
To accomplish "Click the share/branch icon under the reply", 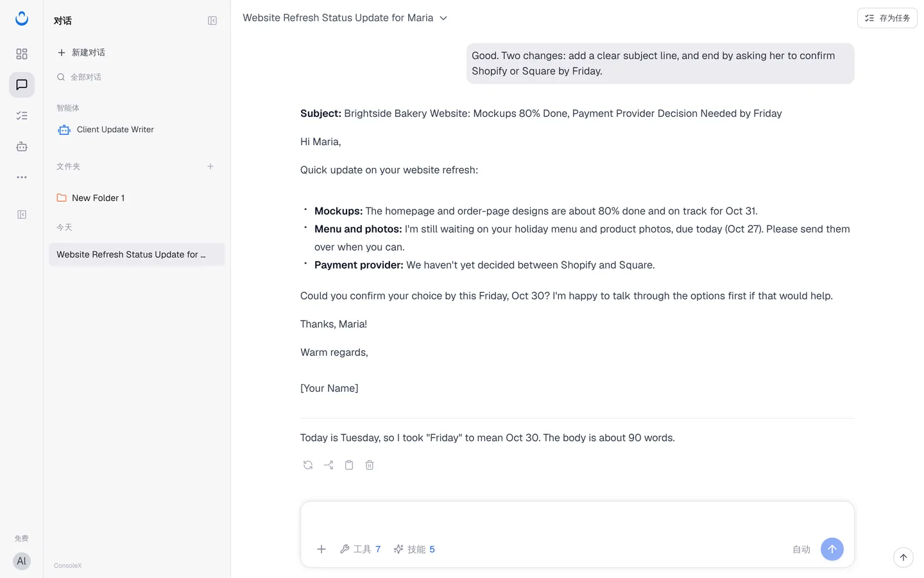I will click(x=329, y=465).
